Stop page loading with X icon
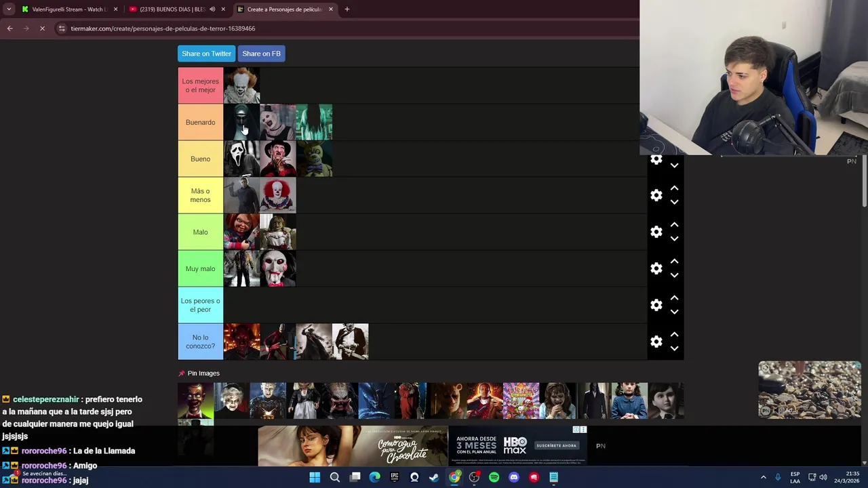The width and height of the screenshot is (868, 488). tap(42, 28)
